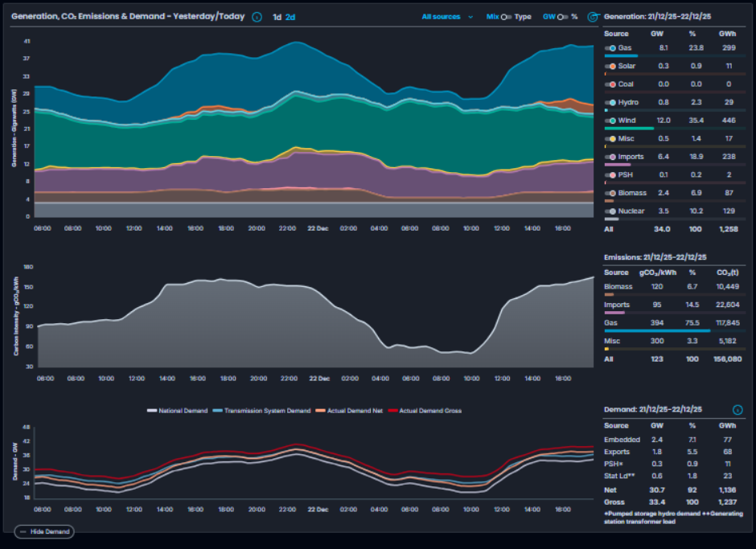This screenshot has height=549, width=756.
Task: Click the circular reset icon beside Generation header
Action: 594,16
